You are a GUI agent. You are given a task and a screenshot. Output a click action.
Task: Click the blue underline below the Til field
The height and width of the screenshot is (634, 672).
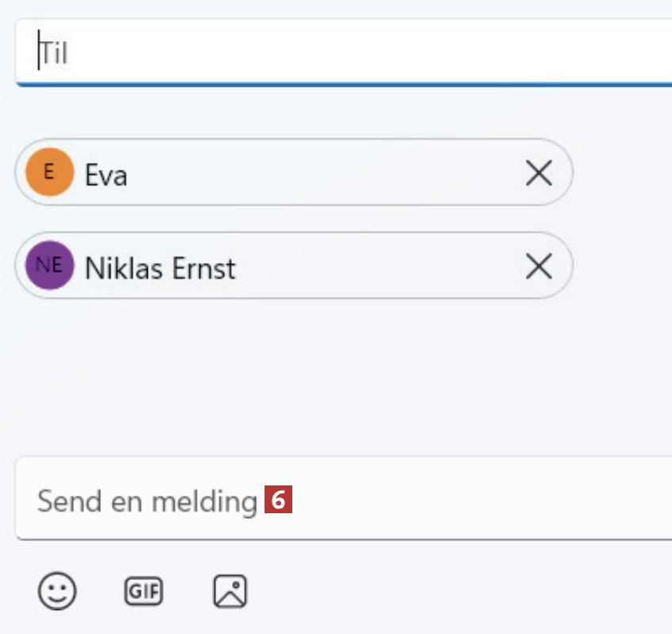tap(342, 83)
